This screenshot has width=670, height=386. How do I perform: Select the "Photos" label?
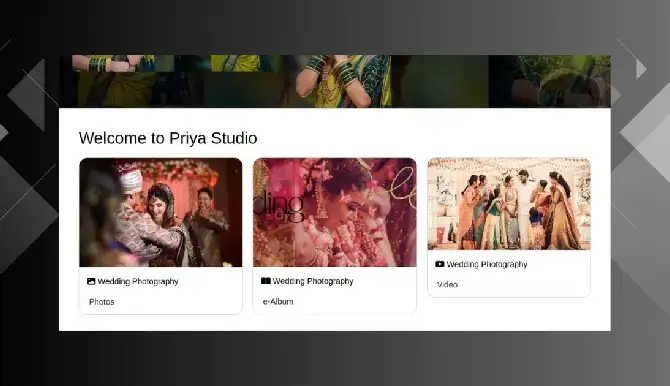coord(102,302)
